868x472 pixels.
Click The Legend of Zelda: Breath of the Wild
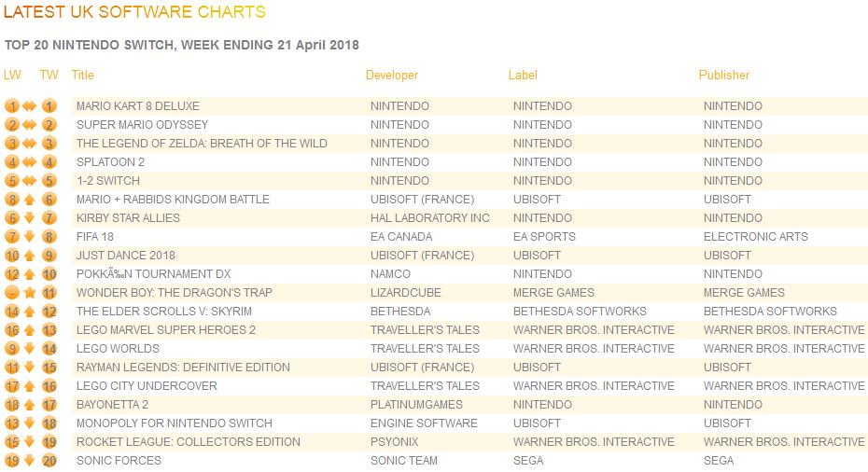202,144
